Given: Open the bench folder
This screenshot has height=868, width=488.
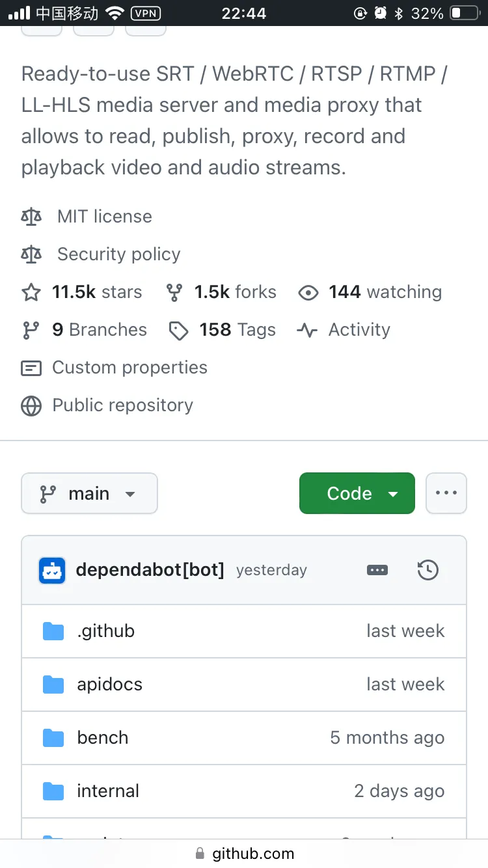Looking at the screenshot, I should [103, 738].
